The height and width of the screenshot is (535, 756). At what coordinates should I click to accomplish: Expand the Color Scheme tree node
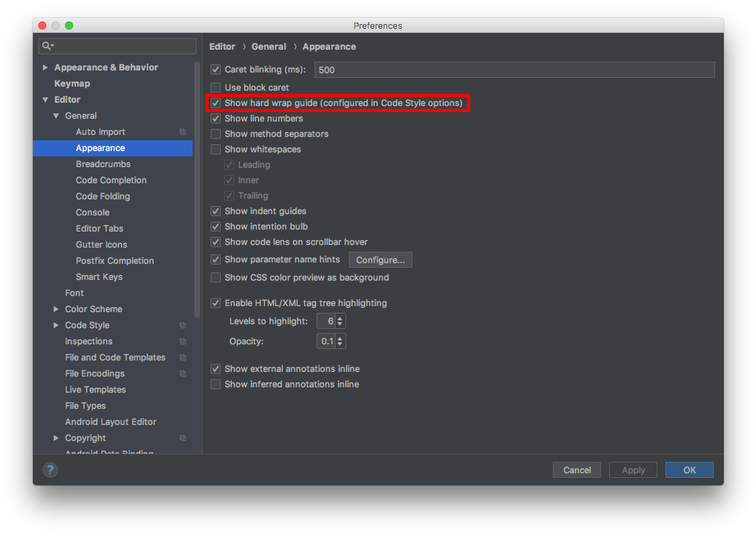(56, 309)
